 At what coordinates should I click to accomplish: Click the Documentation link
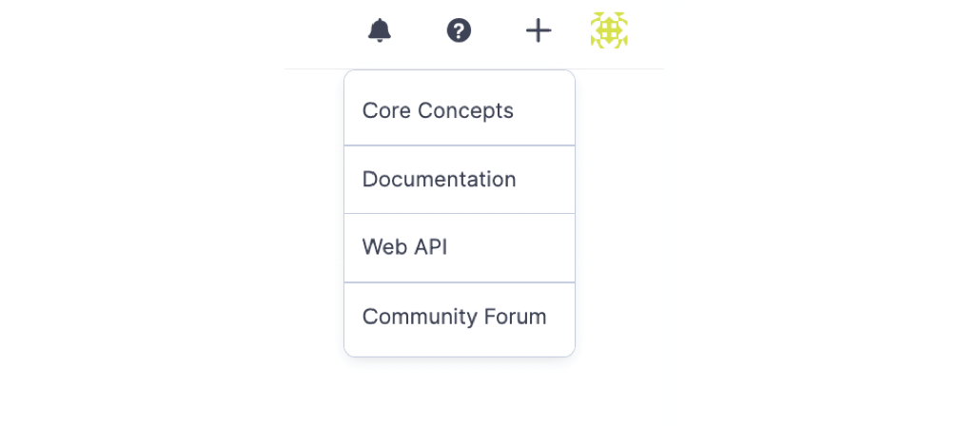coord(439,180)
